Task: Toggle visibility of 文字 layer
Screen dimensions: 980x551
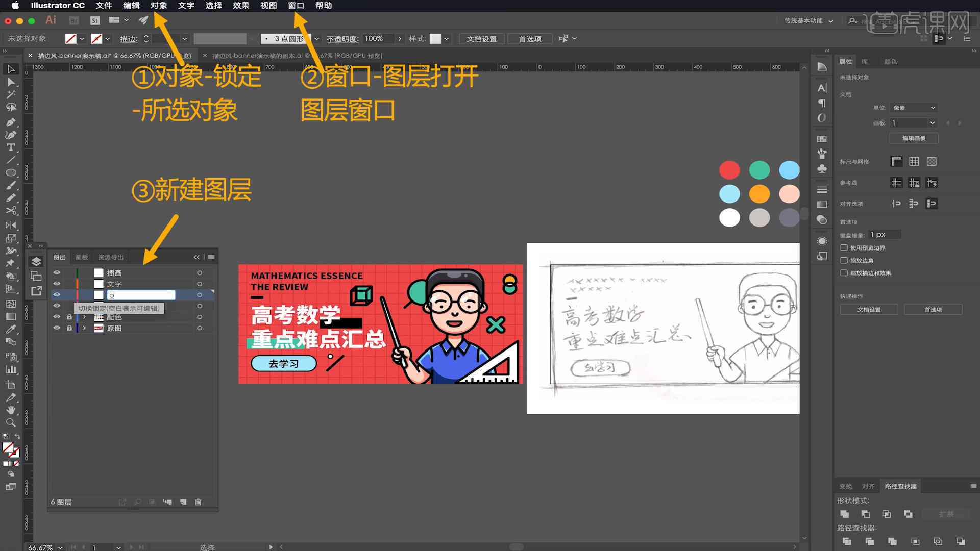Action: click(57, 283)
